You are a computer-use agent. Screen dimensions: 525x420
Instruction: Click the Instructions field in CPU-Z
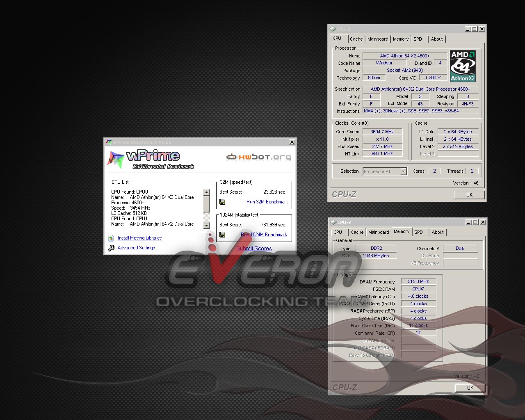click(420, 111)
